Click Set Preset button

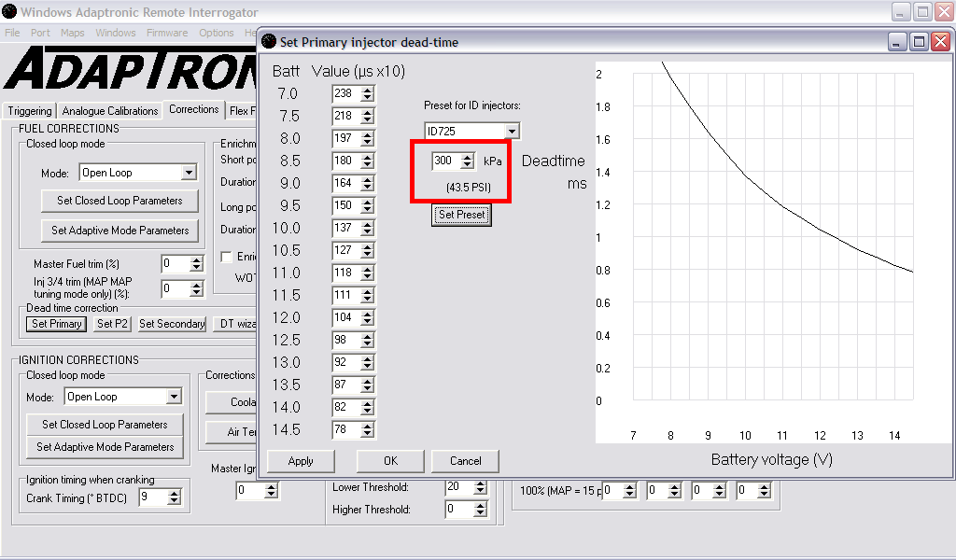pos(463,215)
